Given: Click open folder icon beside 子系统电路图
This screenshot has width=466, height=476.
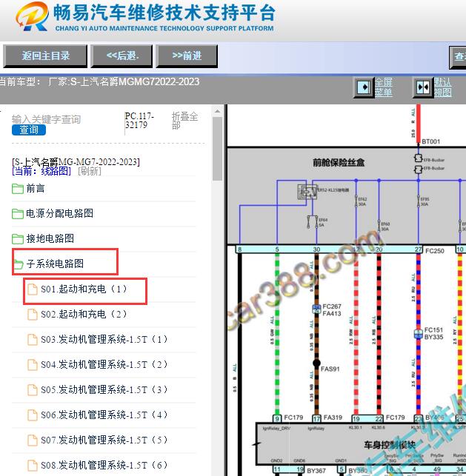Looking at the screenshot, I should (19, 264).
